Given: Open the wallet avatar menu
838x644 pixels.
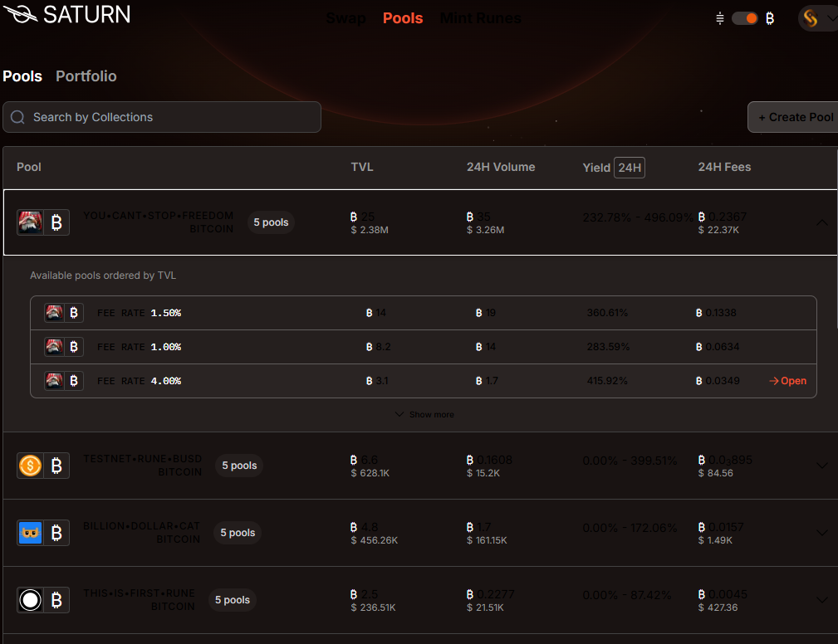Looking at the screenshot, I should pyautogui.click(x=817, y=18).
